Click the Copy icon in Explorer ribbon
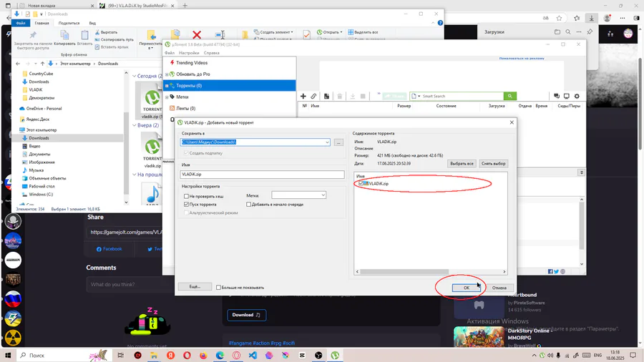644x362 pixels. tap(64, 35)
